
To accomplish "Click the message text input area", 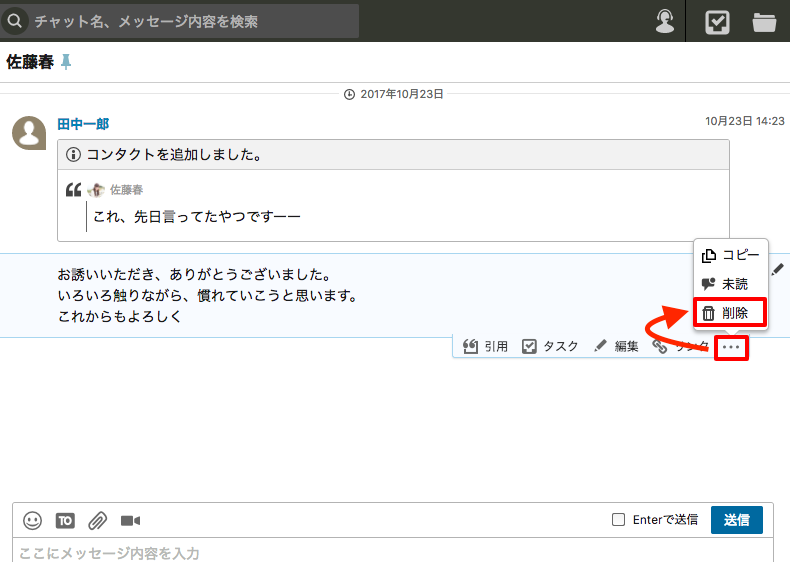I will pyautogui.click(x=390, y=552).
